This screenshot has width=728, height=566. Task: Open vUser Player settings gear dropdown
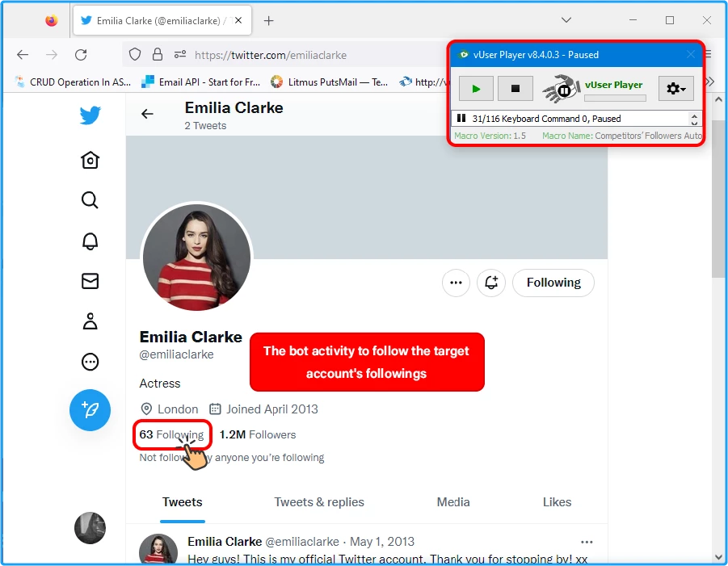[x=676, y=89]
